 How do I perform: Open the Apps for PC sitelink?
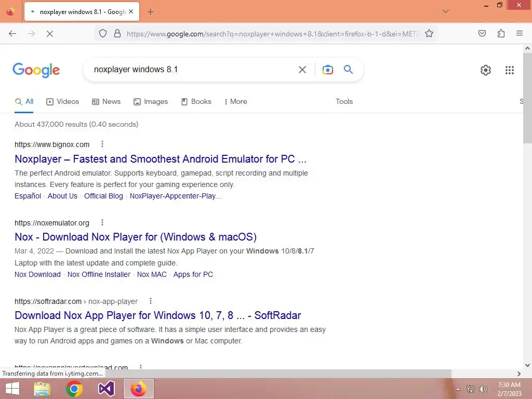click(x=193, y=274)
